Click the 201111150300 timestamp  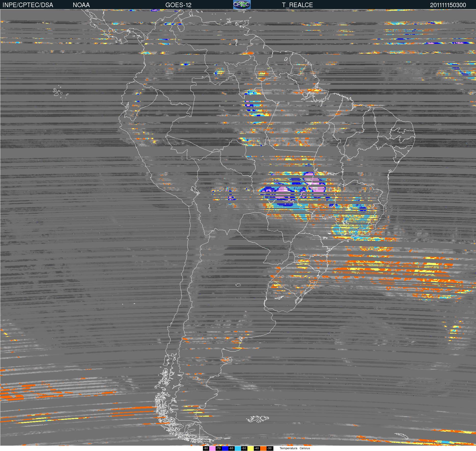coord(448,5)
